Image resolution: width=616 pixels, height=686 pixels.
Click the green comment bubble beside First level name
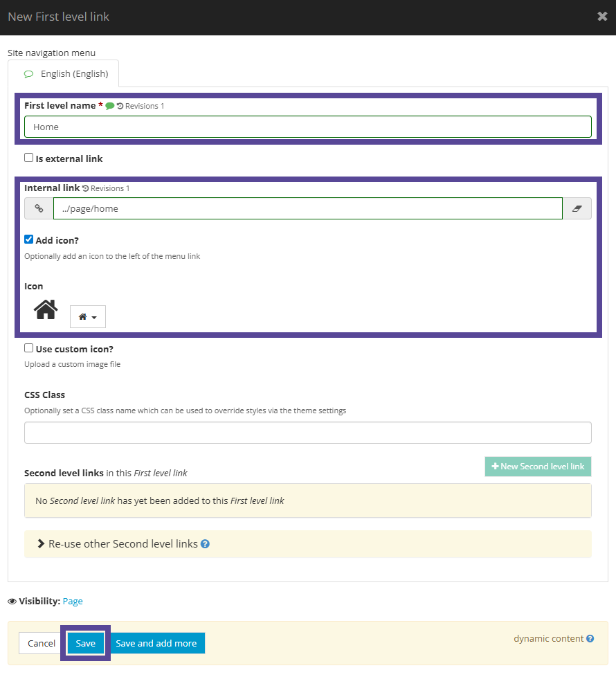pyautogui.click(x=109, y=106)
